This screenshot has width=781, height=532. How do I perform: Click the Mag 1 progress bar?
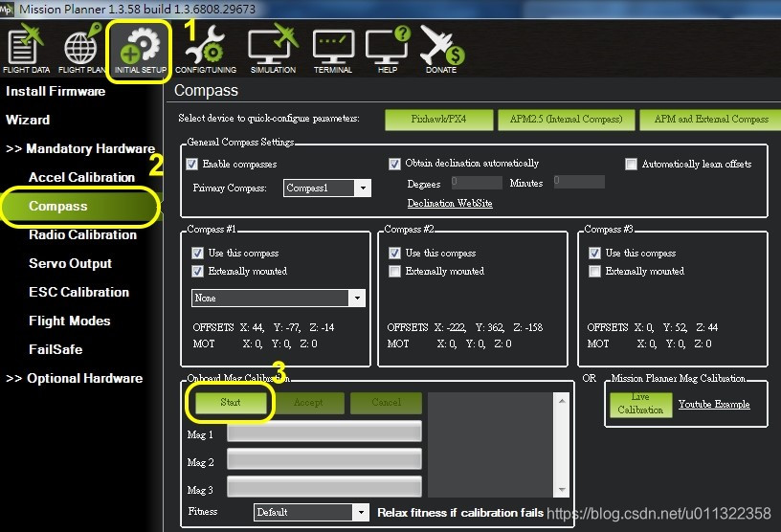tap(324, 432)
